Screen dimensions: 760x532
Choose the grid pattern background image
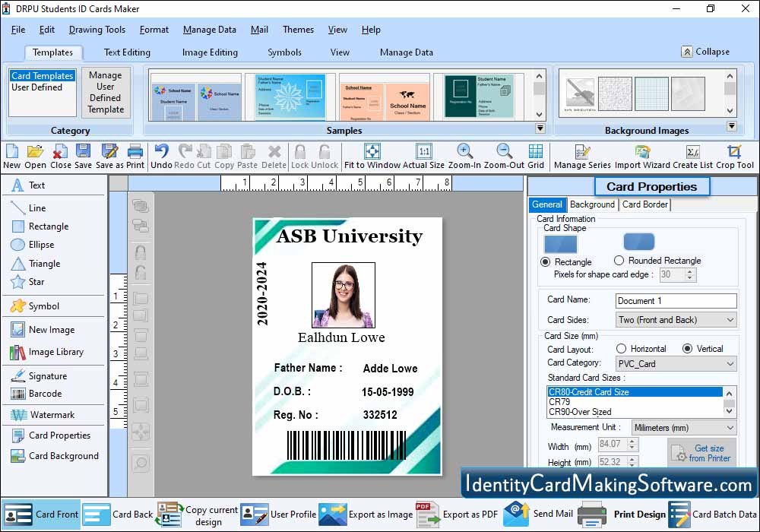pyautogui.click(x=651, y=93)
